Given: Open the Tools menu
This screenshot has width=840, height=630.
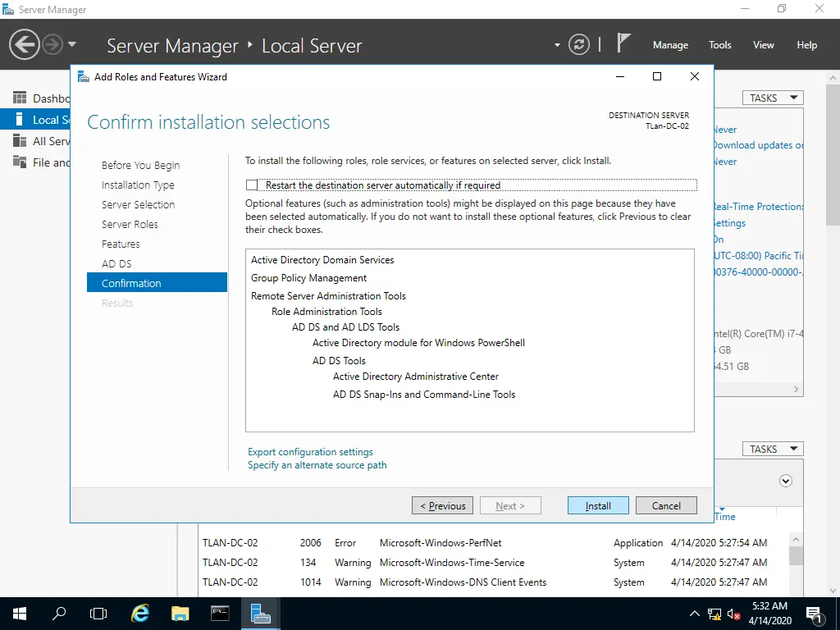Looking at the screenshot, I should click(x=720, y=45).
